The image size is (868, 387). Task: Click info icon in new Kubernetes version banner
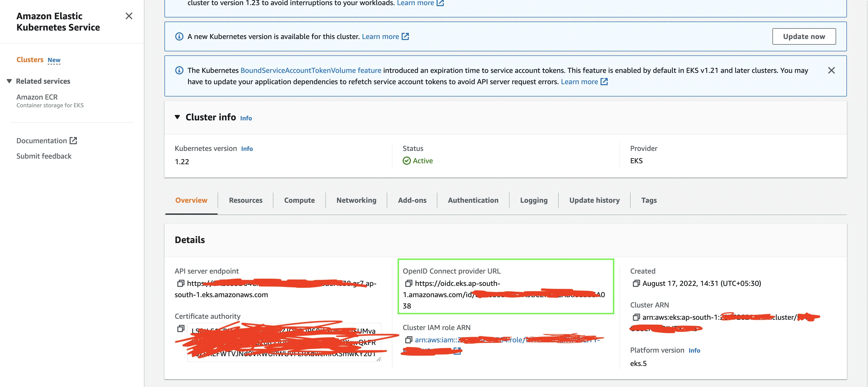[179, 36]
